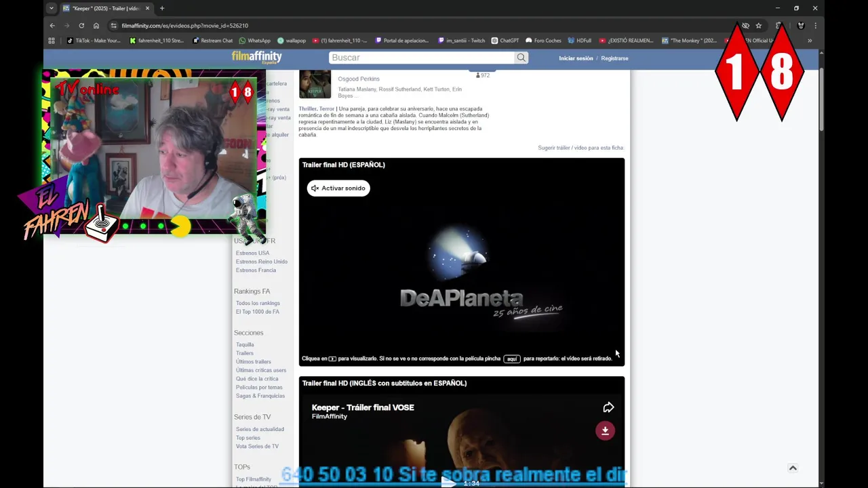The width and height of the screenshot is (868, 488).
Task: Click Iniciar sesión
Action: click(576, 58)
